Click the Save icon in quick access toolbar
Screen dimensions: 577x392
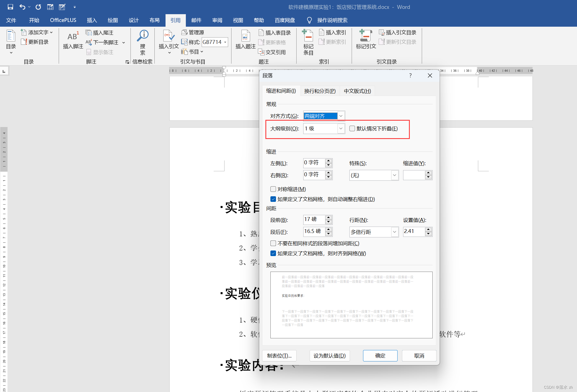click(10, 7)
